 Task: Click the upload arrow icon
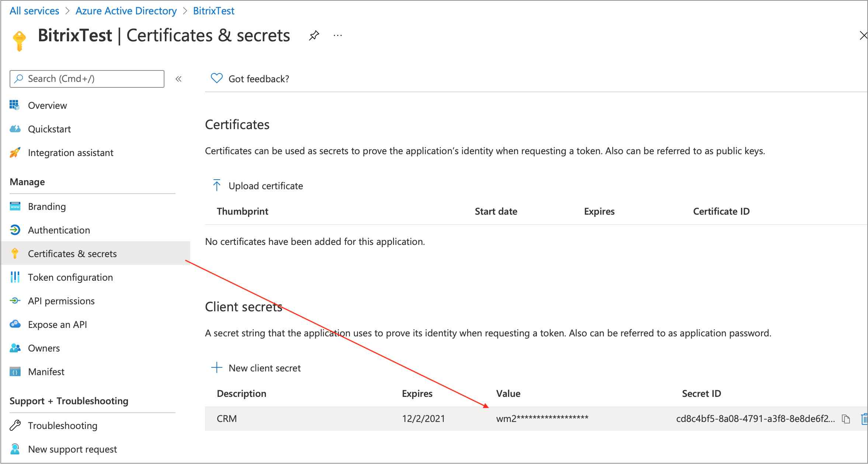(216, 185)
